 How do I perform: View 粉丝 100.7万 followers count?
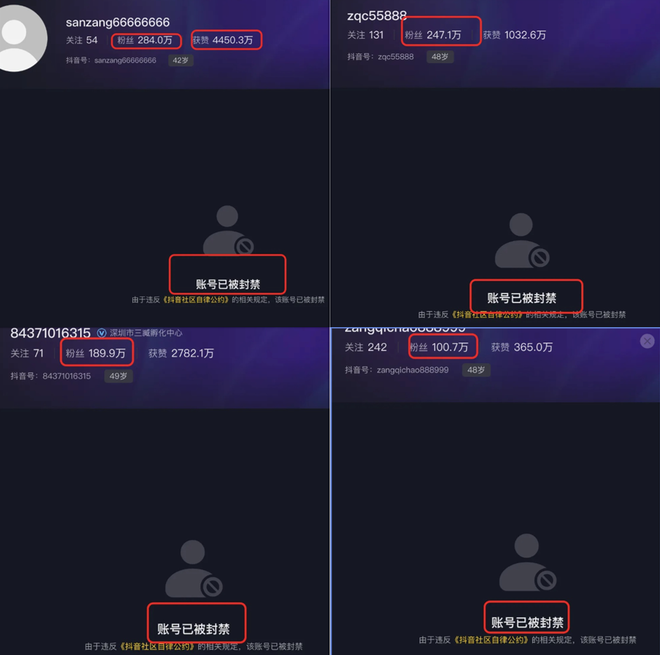click(x=439, y=347)
